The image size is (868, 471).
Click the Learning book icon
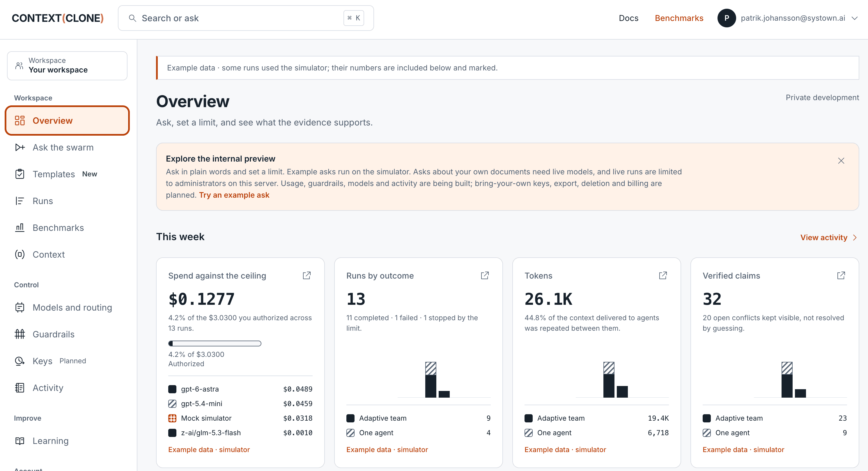click(20, 441)
